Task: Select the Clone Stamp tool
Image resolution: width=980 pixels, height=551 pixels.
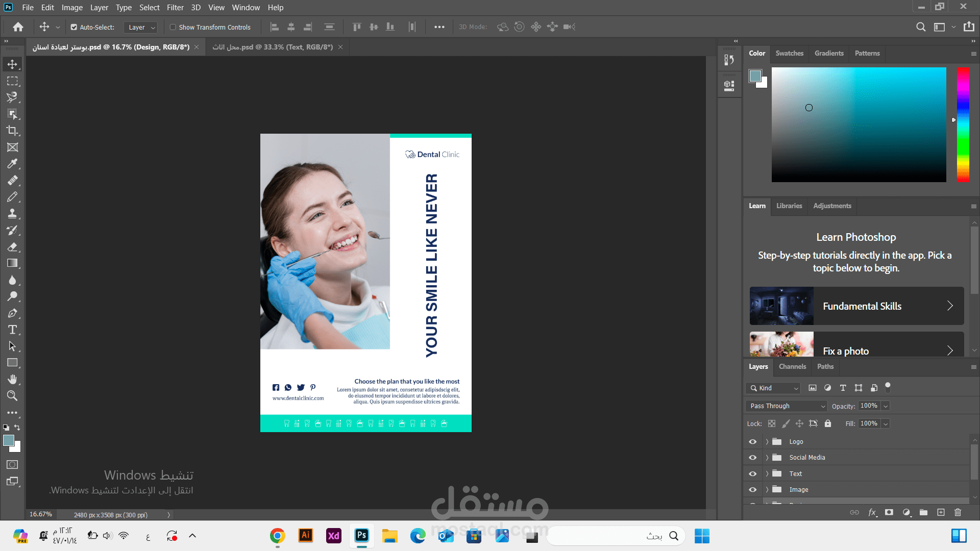Action: pos(12,214)
